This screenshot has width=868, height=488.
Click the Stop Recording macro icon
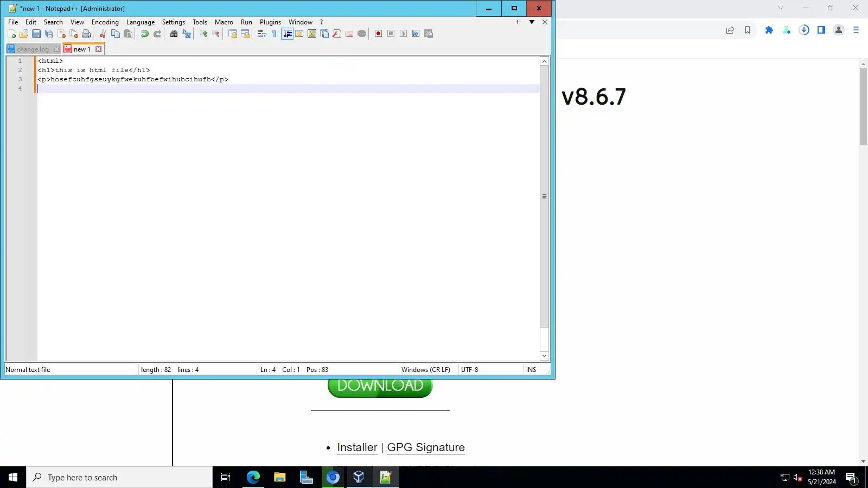click(x=391, y=34)
